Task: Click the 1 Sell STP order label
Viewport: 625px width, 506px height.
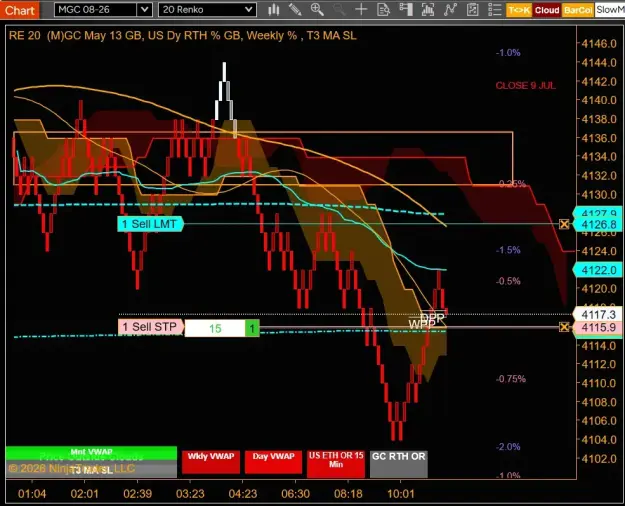Action: click(151, 327)
